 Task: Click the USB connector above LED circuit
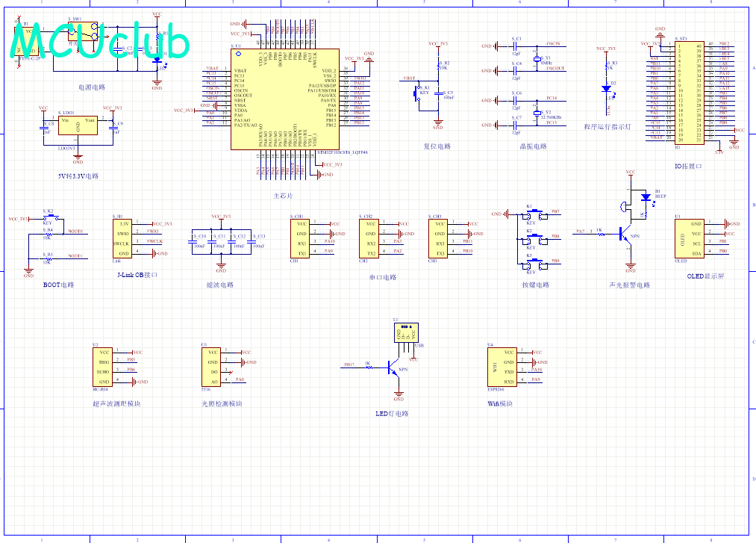pos(406,332)
